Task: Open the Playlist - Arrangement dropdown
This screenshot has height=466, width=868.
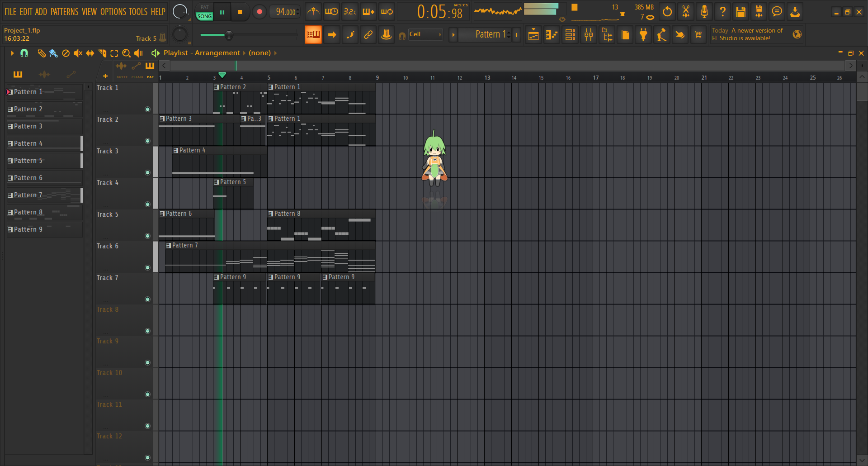Action: [202, 53]
